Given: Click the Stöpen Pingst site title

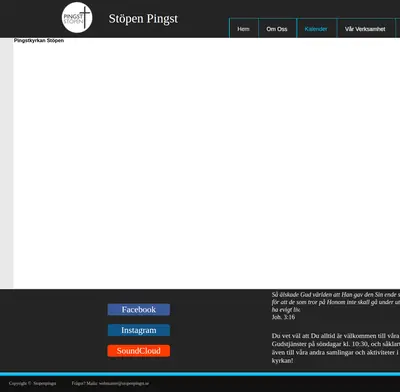Looking at the screenshot, I should 143,19.
